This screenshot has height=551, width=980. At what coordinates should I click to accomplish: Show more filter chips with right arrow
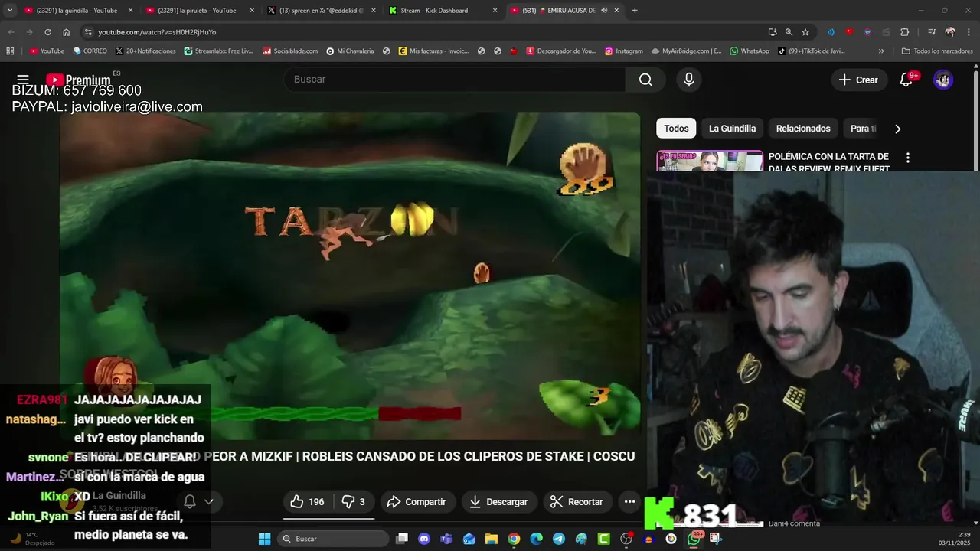click(897, 129)
